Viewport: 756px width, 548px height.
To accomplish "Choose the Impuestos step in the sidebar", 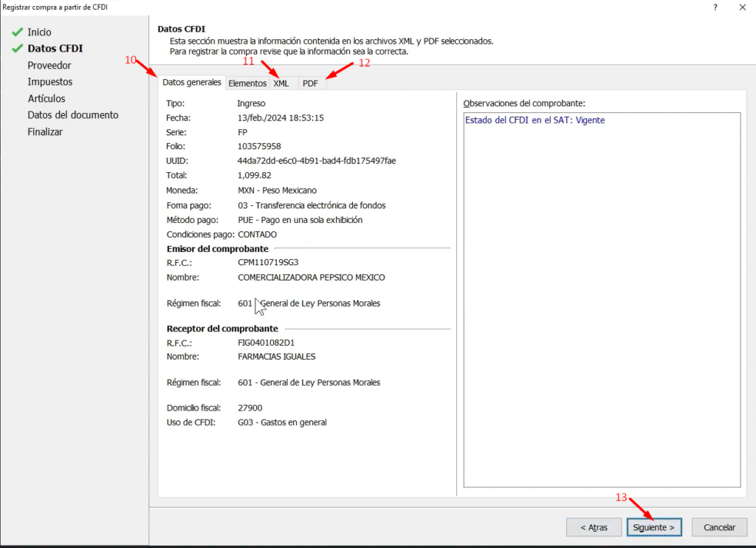I will (x=50, y=82).
